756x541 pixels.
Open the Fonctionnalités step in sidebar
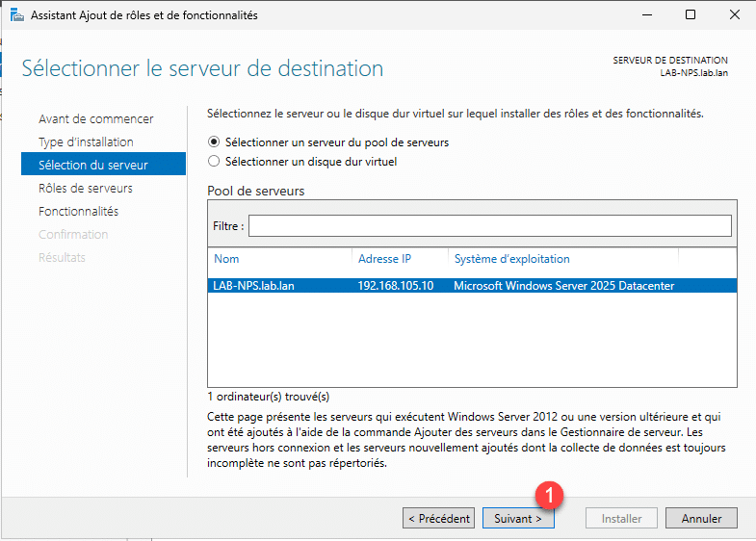tap(78, 211)
